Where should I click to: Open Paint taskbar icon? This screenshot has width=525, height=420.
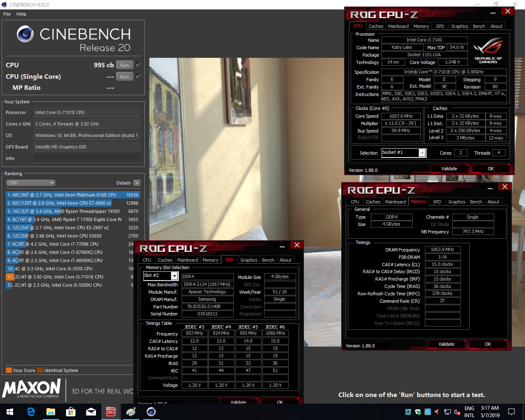pos(131,411)
